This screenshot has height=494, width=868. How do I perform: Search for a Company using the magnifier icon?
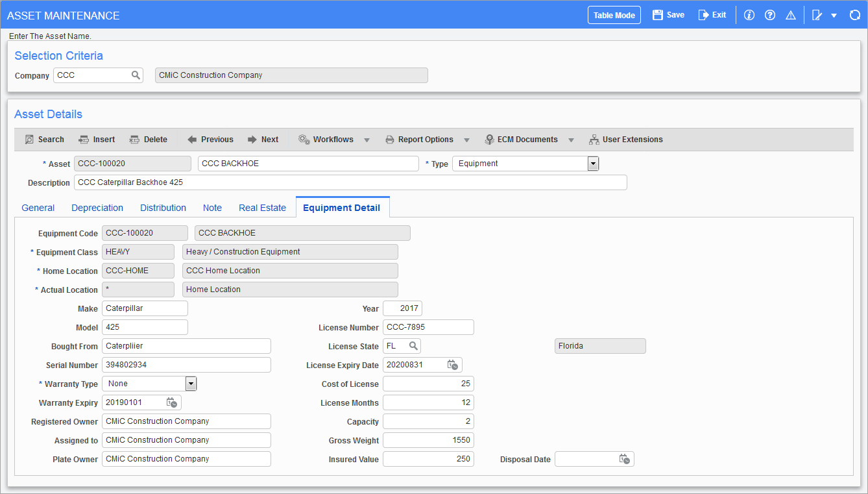136,75
